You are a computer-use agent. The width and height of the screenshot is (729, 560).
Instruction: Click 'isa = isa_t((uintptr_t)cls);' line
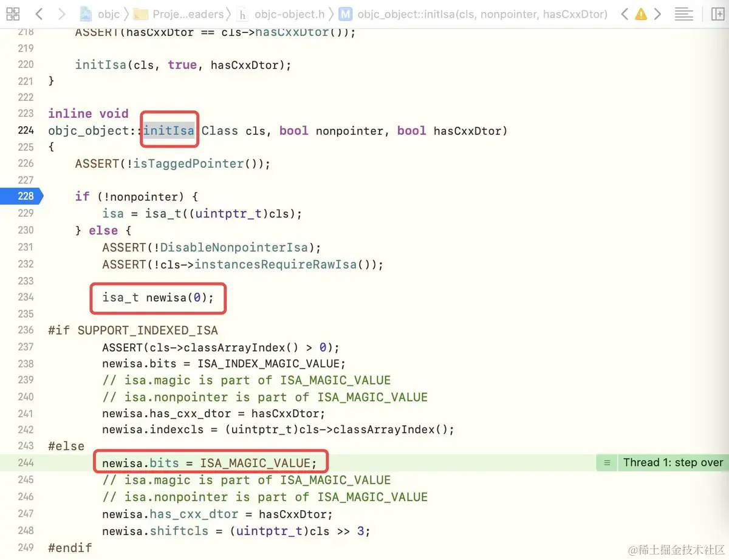[x=202, y=213]
